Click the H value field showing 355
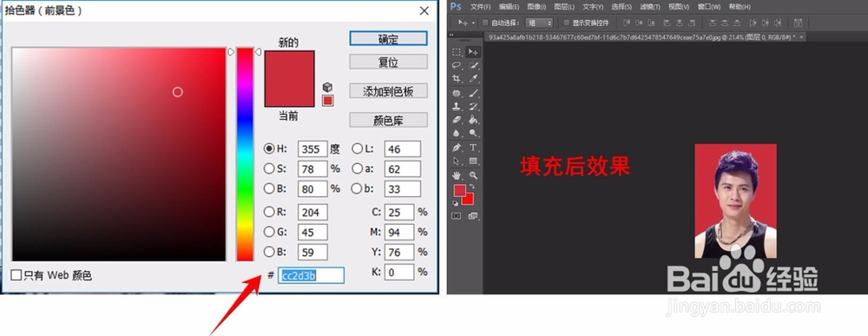The width and height of the screenshot is (868, 336). 312,149
